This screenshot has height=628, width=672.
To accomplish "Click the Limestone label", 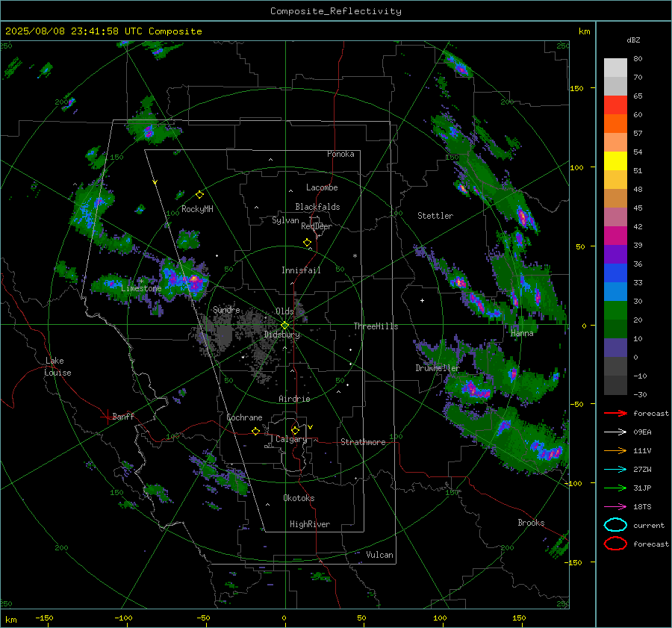I will [x=141, y=288].
